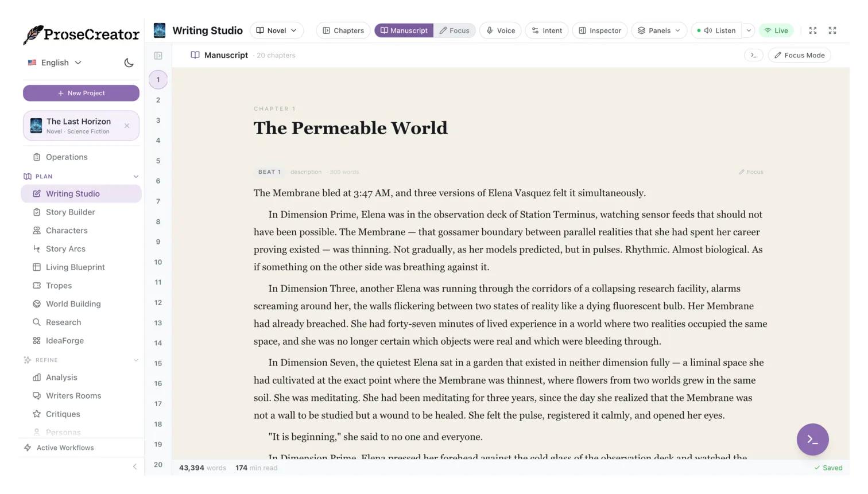Click the page collapse icon above chapter numbers
868x494 pixels.
click(158, 55)
